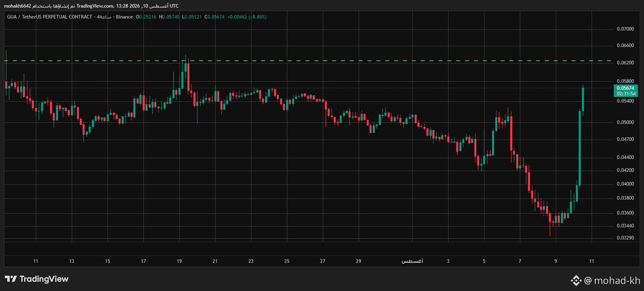This screenshot has width=644, height=291.
Task: Click the 0.03440 price axis label
Action: coord(625,226)
